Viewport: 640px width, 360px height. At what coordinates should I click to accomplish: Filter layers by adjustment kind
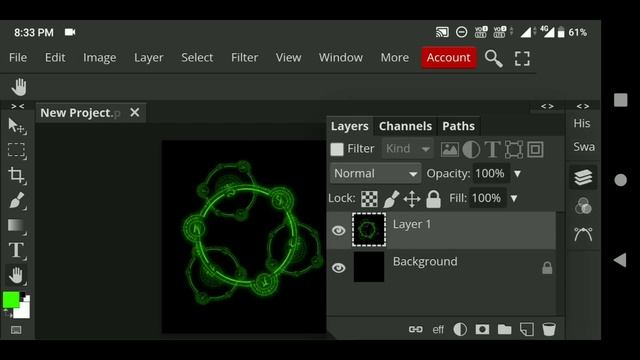(x=471, y=149)
